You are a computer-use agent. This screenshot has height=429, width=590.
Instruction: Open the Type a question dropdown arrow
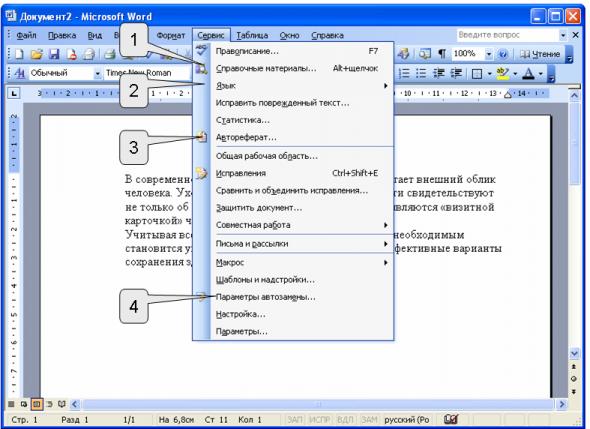(563, 35)
